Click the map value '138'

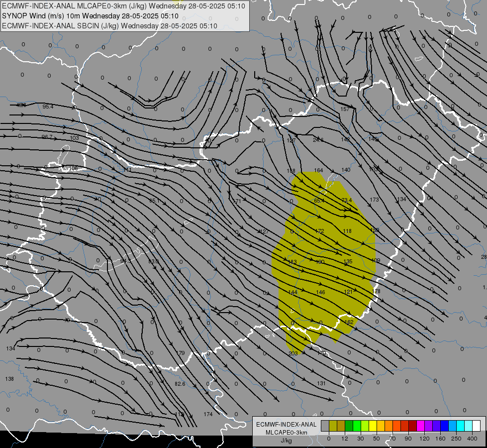[x=9, y=379]
